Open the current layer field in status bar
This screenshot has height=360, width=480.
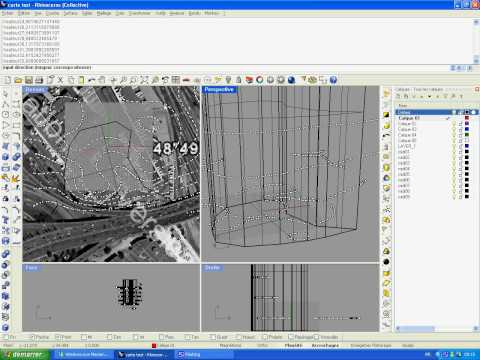pyautogui.click(x=166, y=346)
